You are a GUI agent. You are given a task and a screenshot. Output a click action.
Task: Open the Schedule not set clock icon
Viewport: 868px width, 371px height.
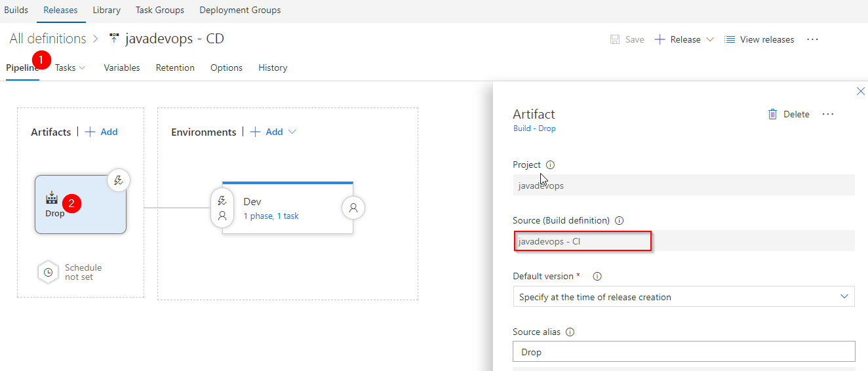click(49, 272)
